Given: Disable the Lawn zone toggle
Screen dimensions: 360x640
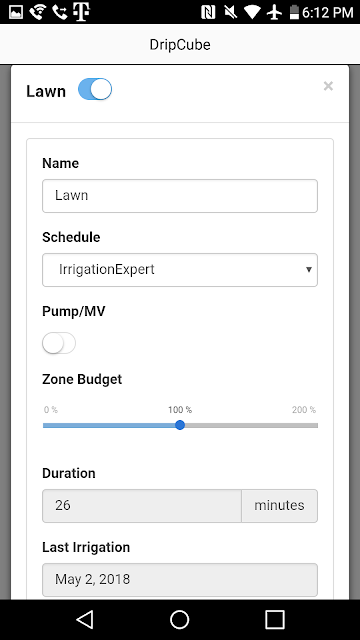Looking at the screenshot, I should coord(95,89).
